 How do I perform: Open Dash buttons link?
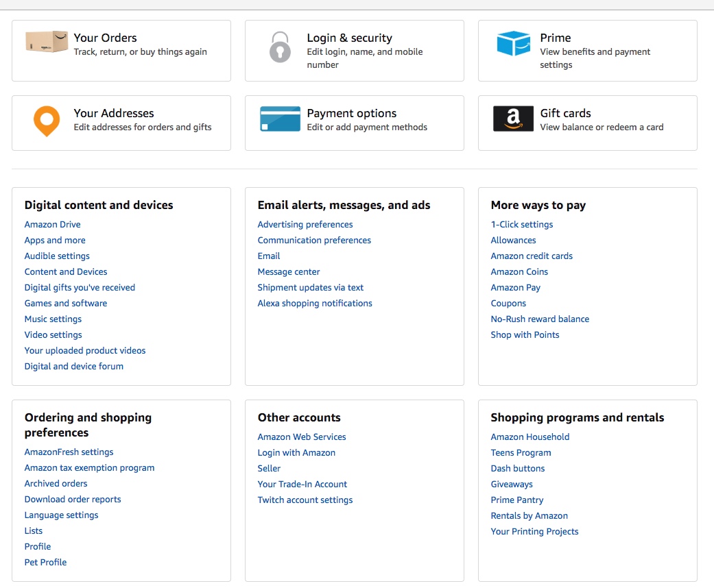pyautogui.click(x=517, y=468)
